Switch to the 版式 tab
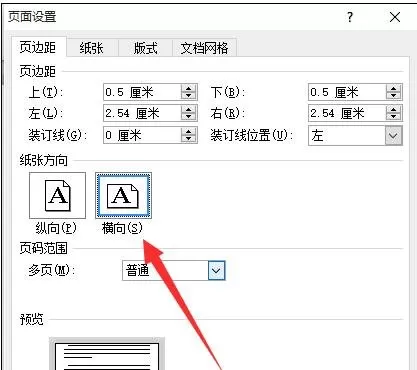417x370 pixels. point(145,48)
